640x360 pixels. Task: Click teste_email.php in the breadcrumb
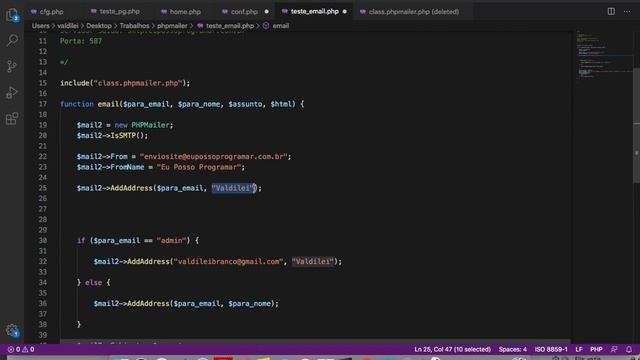(230, 26)
